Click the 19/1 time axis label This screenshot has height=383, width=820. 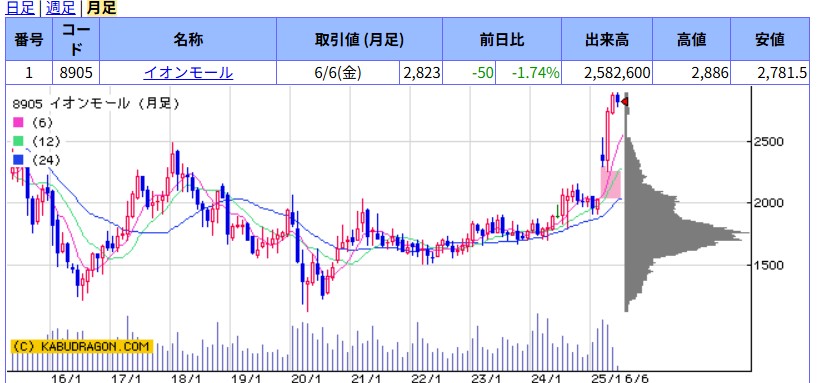coord(247,378)
